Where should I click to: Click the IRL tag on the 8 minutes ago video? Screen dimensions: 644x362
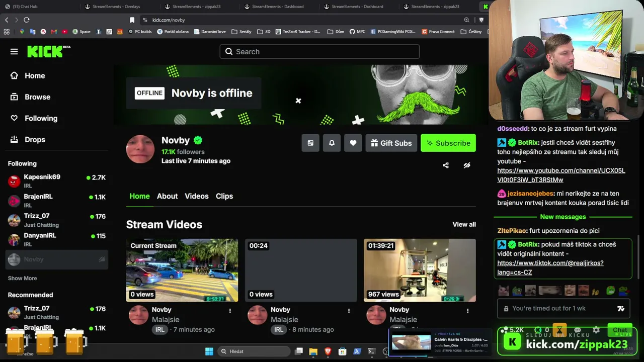click(x=279, y=330)
